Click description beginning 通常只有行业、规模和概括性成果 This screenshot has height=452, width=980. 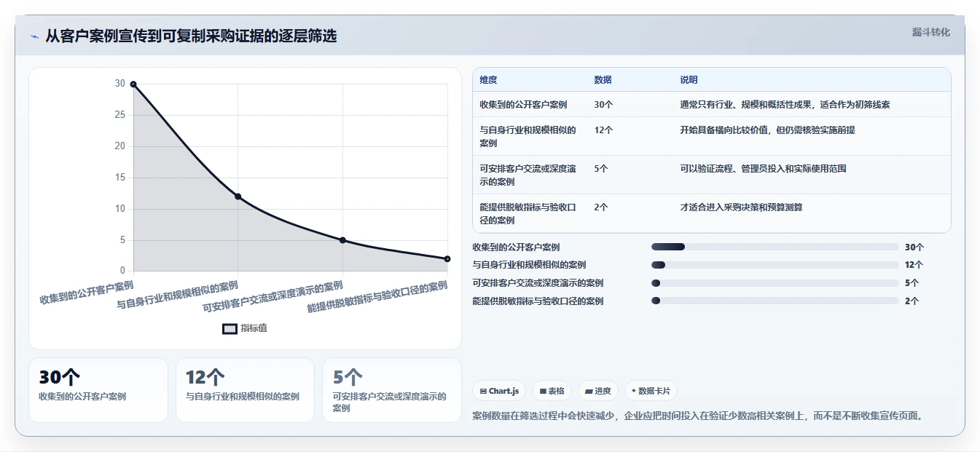point(785,105)
